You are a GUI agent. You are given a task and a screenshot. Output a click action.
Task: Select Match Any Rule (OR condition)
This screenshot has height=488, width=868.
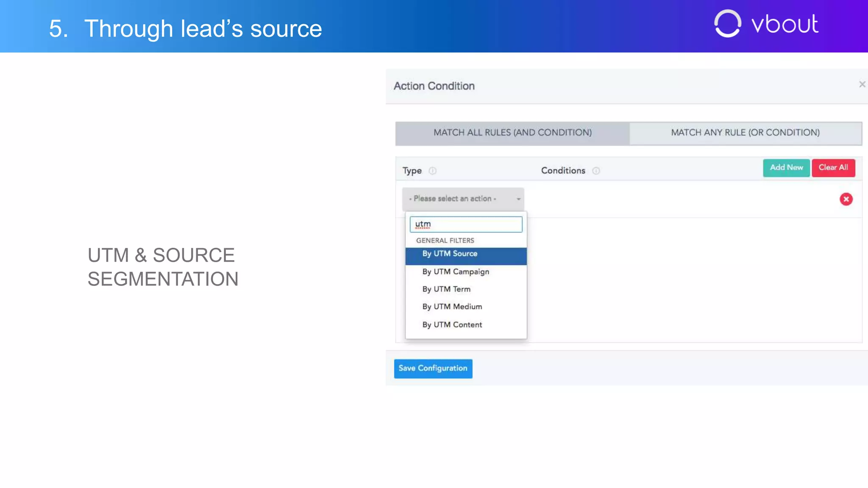(x=746, y=133)
